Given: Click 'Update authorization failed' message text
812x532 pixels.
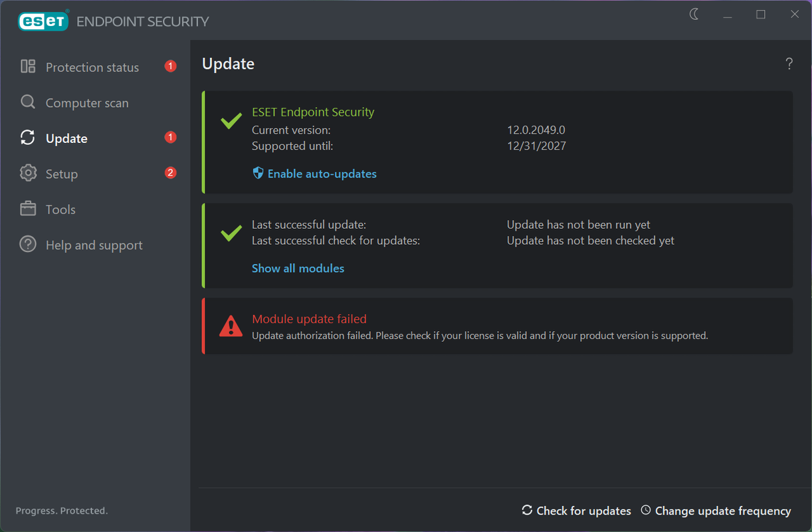Looking at the screenshot, I should 480,336.
